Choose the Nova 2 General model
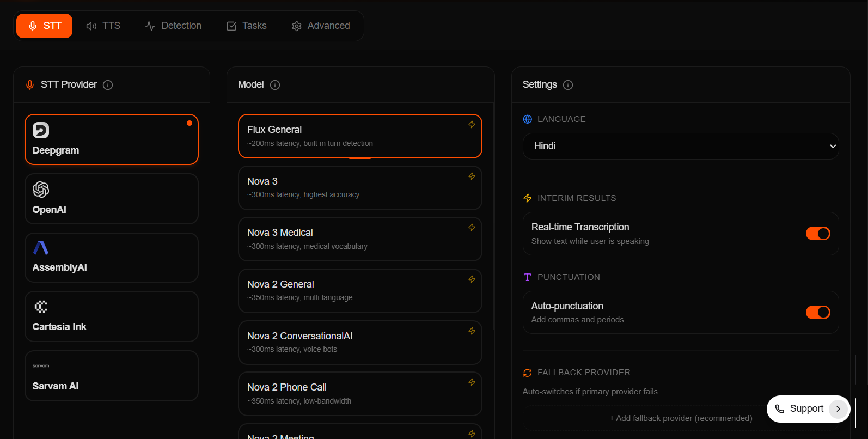 point(360,291)
